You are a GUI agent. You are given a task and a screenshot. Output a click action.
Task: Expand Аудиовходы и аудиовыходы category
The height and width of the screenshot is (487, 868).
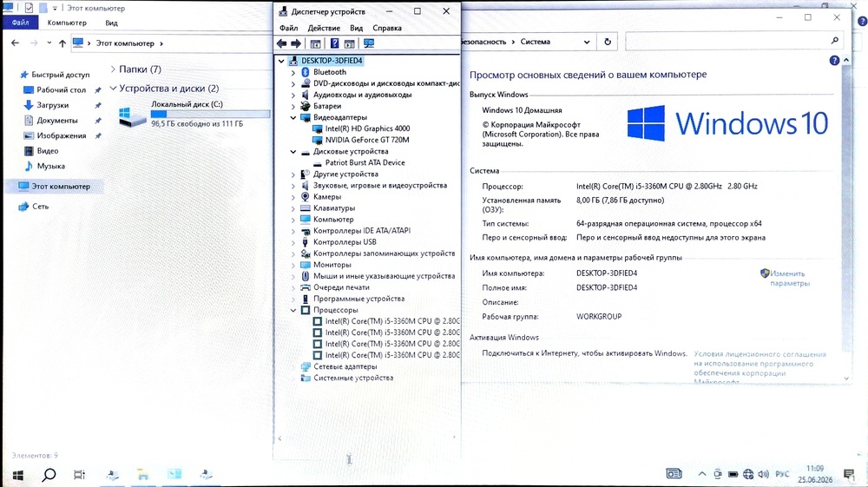tap(293, 95)
